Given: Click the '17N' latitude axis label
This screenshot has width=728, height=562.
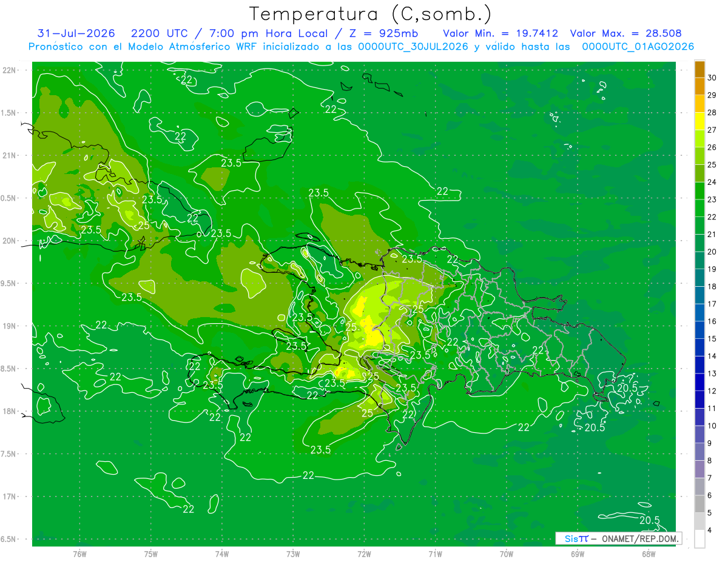Looking at the screenshot, I should click(x=10, y=497).
